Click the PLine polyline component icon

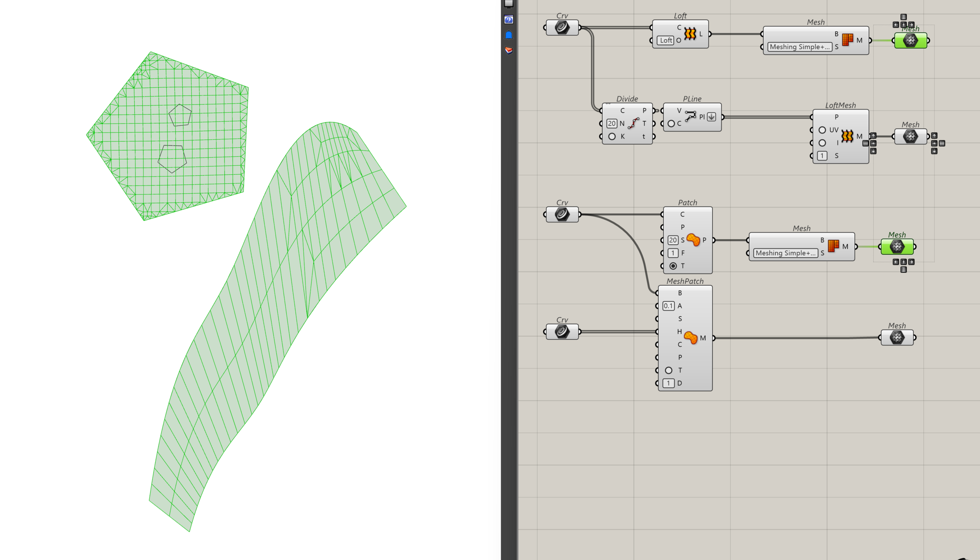[x=690, y=116]
